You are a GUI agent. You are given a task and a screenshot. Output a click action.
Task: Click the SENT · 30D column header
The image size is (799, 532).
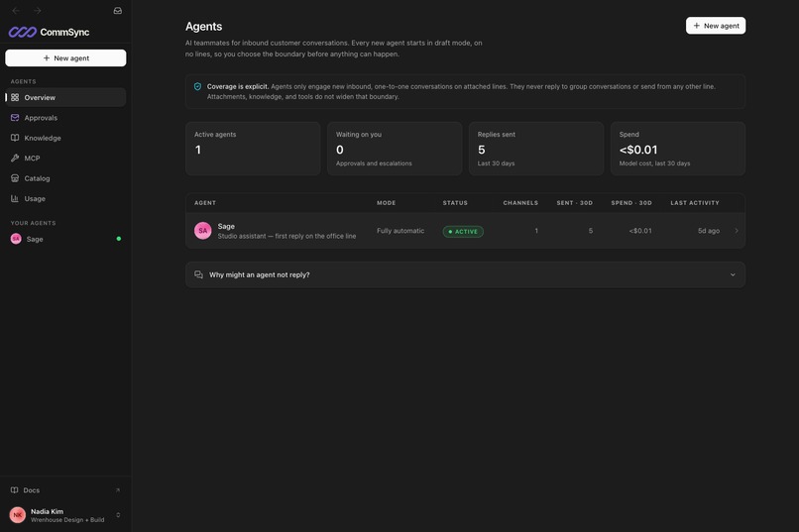574,203
